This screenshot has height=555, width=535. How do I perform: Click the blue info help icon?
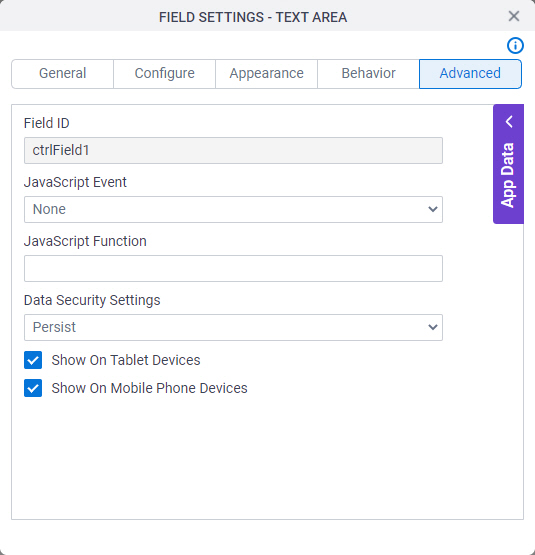[x=515, y=46]
